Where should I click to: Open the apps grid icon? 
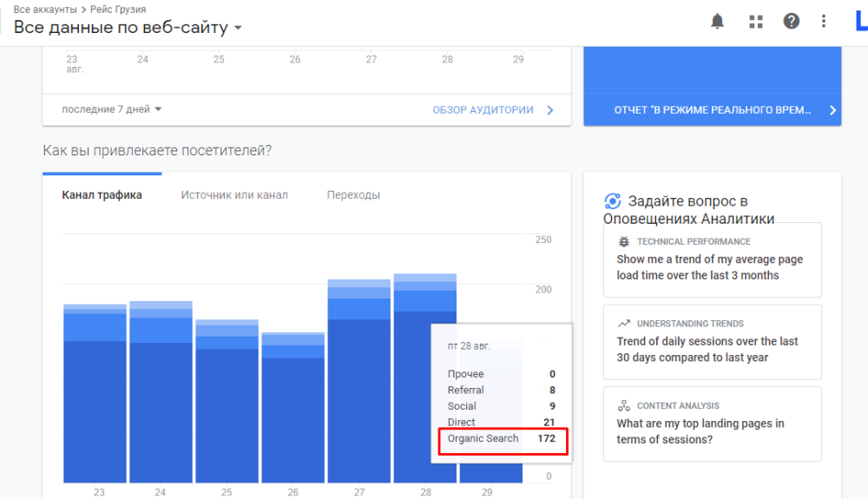pos(755,22)
